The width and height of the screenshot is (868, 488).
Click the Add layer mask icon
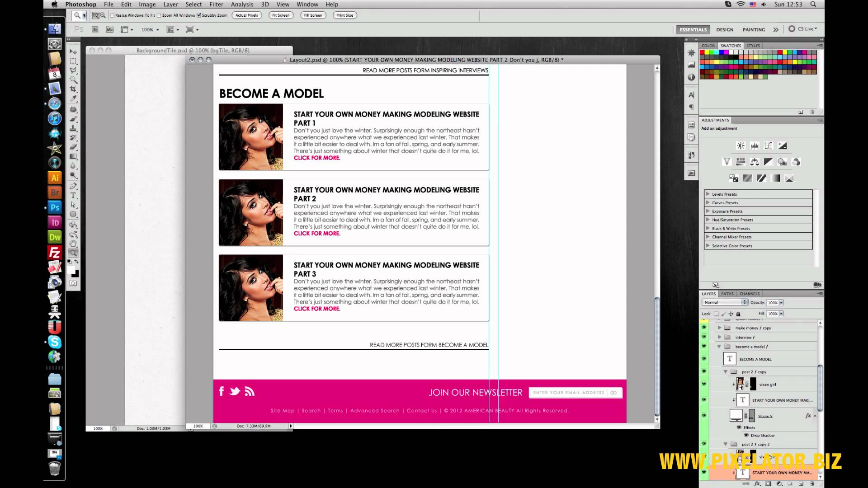pyautogui.click(x=768, y=483)
